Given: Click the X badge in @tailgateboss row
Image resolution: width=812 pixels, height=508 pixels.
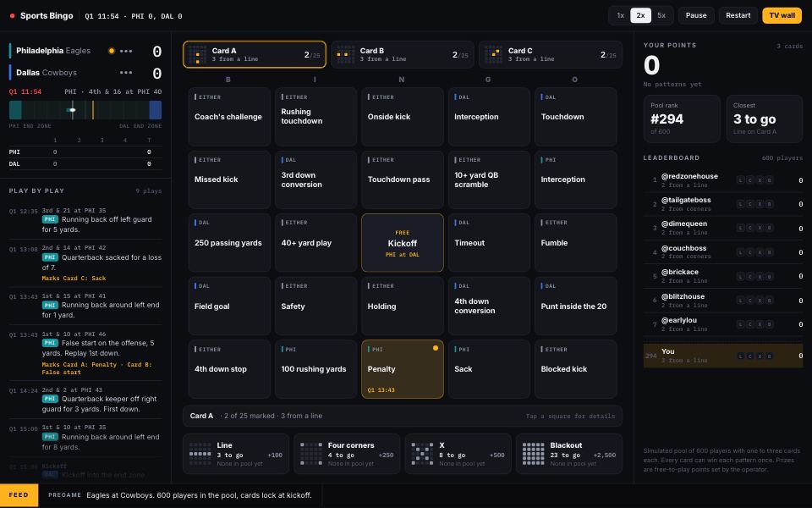Looking at the screenshot, I should tap(760, 204).
